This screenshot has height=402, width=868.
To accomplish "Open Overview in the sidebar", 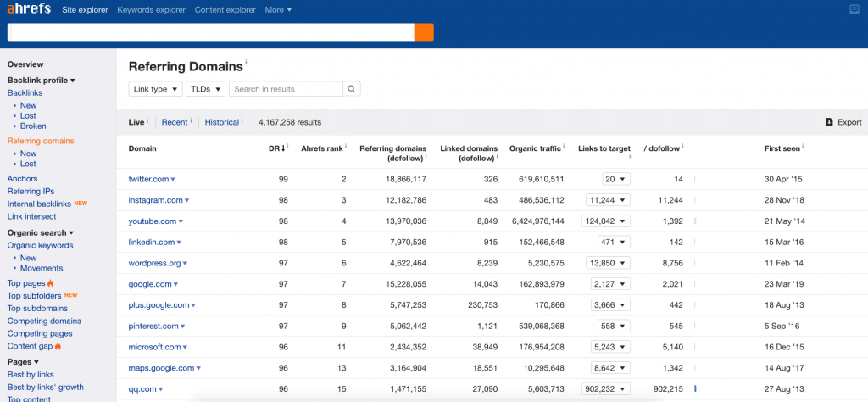I will click(25, 64).
